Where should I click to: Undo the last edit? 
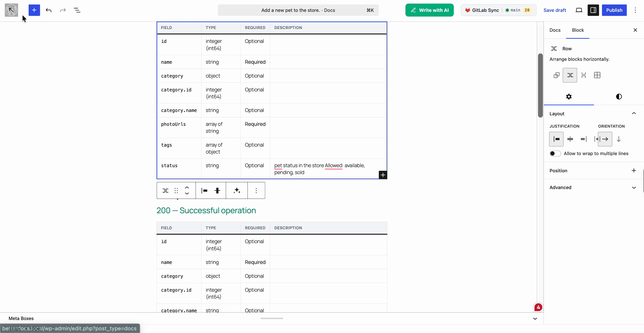[x=49, y=10]
